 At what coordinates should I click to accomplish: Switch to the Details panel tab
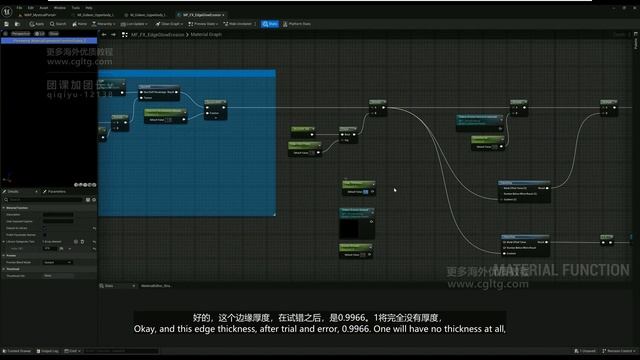click(x=13, y=191)
